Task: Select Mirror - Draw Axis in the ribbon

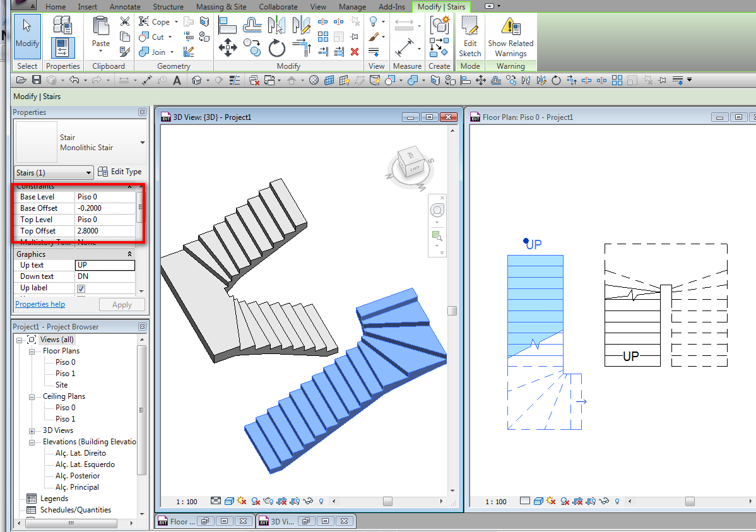Action: 302,24
